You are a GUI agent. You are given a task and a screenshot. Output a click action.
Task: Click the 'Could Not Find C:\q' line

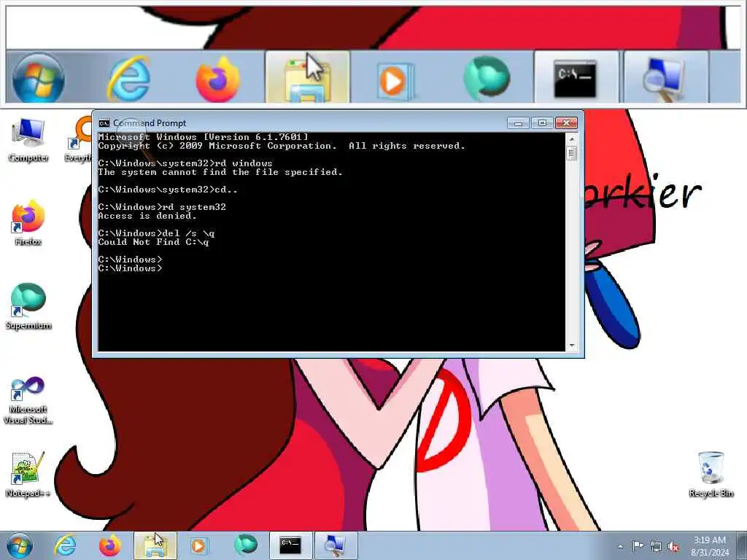pyautogui.click(x=153, y=242)
